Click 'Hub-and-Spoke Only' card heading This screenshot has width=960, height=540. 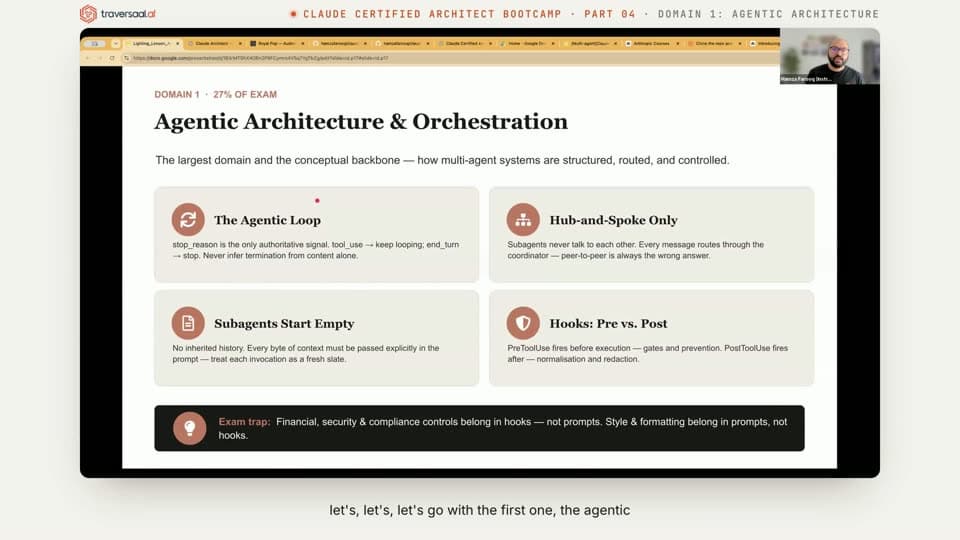613,220
